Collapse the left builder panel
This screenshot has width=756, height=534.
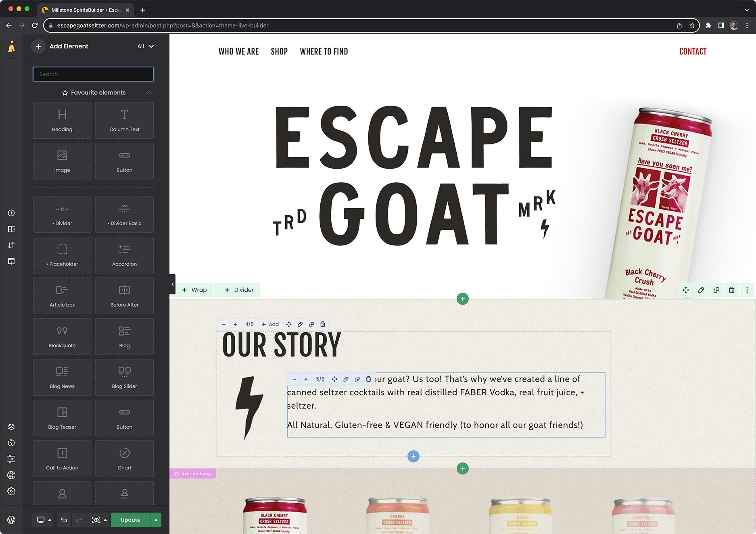pyautogui.click(x=173, y=284)
